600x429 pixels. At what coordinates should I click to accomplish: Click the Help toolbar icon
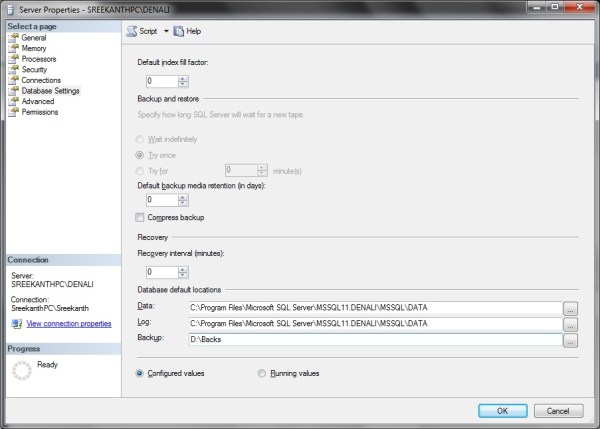pos(180,31)
